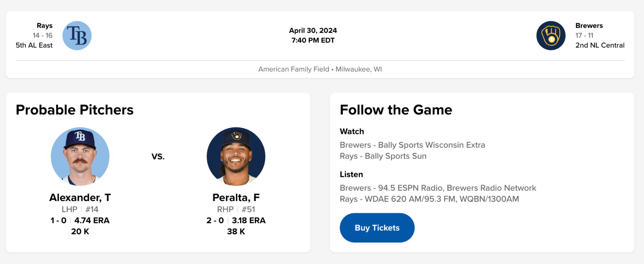Click the April 30, 2024 game date
Image resolution: width=644 pixels, height=264 pixels.
[x=313, y=30]
